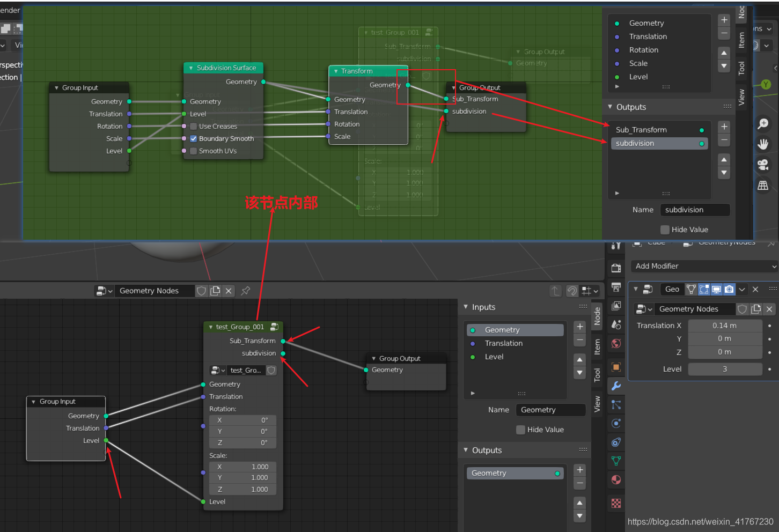The image size is (779, 532).
Task: Open the Object Constraints properties icon
Action: pos(616,442)
